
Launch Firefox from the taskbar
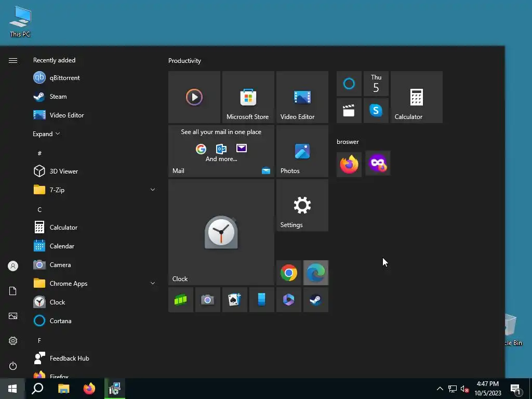point(89,389)
